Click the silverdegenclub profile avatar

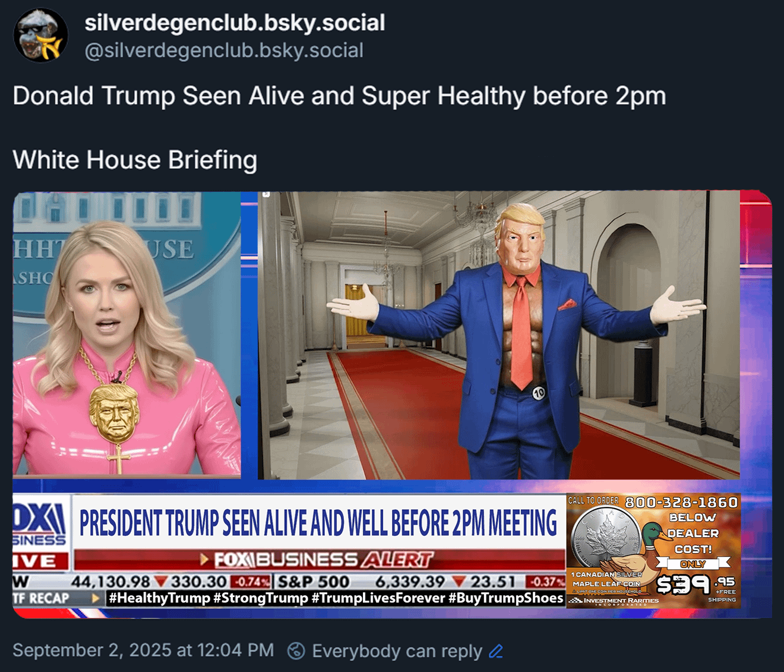(x=40, y=35)
